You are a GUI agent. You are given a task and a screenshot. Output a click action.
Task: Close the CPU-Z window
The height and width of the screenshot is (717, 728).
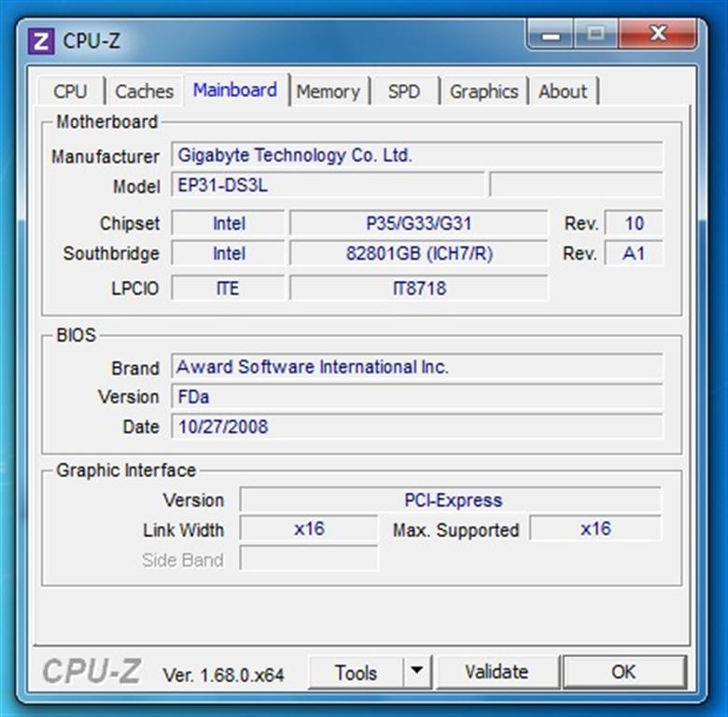click(x=657, y=34)
